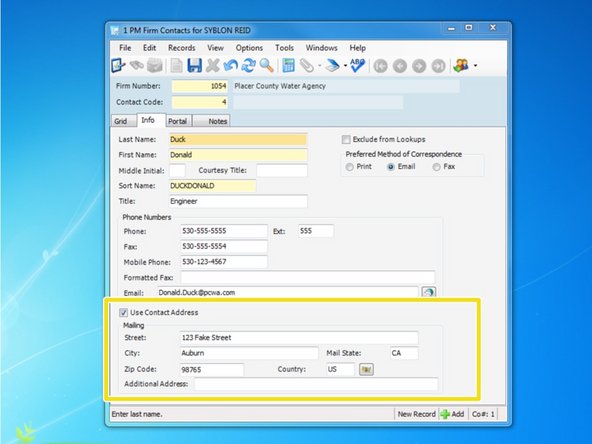Viewport: 592px width, 444px height.
Task: Click the Mail State field CA
Action: (404, 353)
